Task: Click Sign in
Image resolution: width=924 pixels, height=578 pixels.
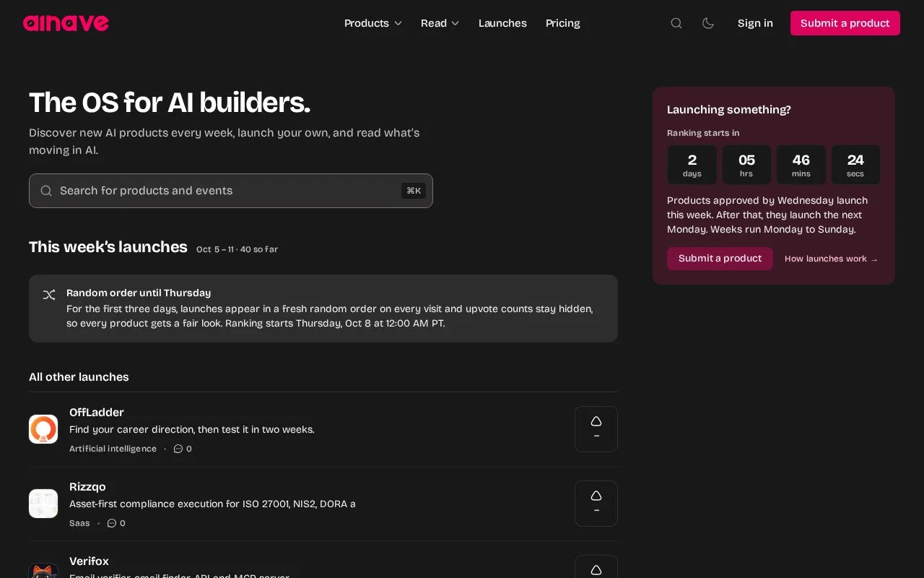Action: tap(755, 23)
